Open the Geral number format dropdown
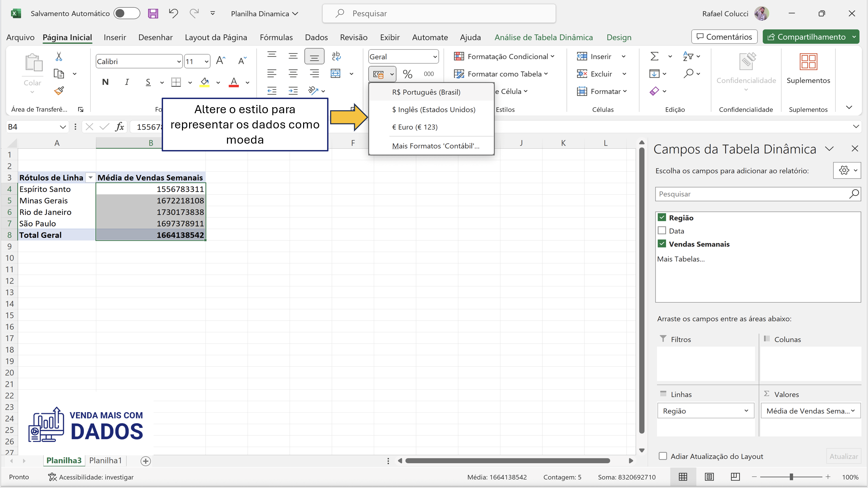This screenshot has width=868, height=488. (x=435, y=56)
